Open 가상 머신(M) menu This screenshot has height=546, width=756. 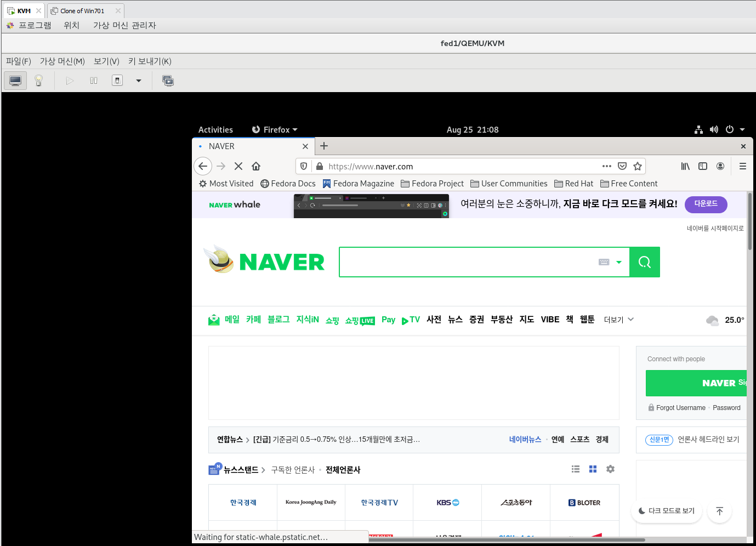[x=62, y=61]
